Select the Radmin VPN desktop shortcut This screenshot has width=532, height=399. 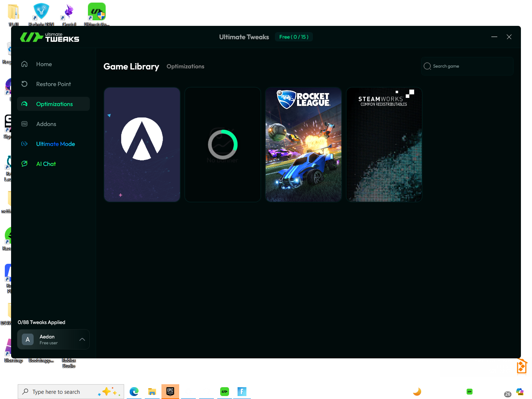(x=41, y=15)
